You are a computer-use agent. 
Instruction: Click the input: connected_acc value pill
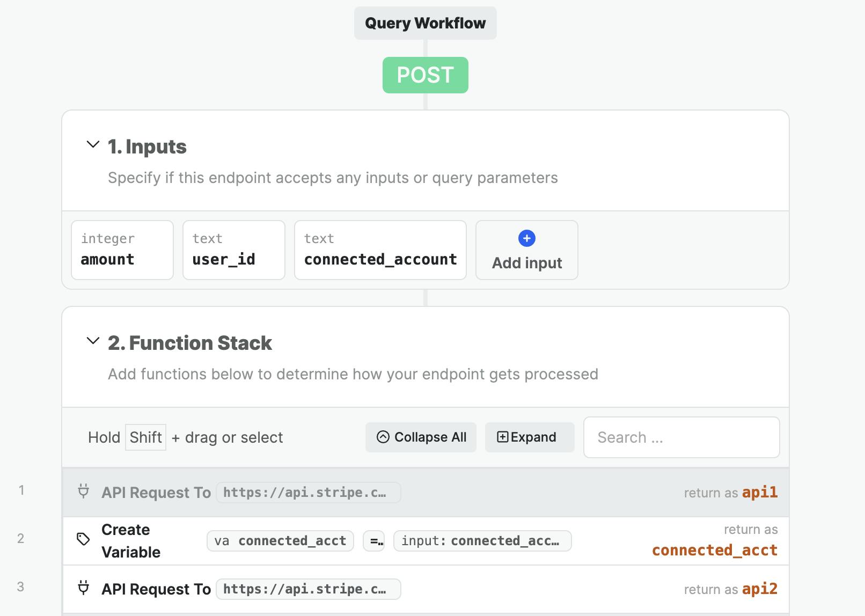click(482, 541)
